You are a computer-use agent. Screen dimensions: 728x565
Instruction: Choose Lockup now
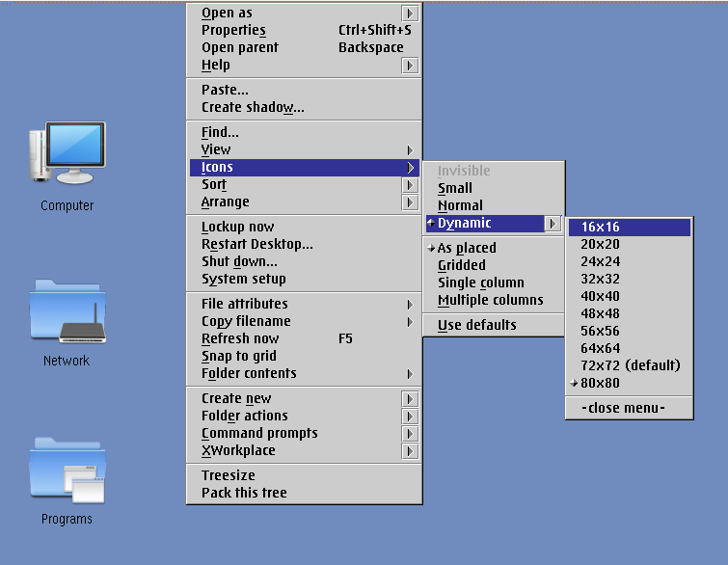click(x=305, y=227)
